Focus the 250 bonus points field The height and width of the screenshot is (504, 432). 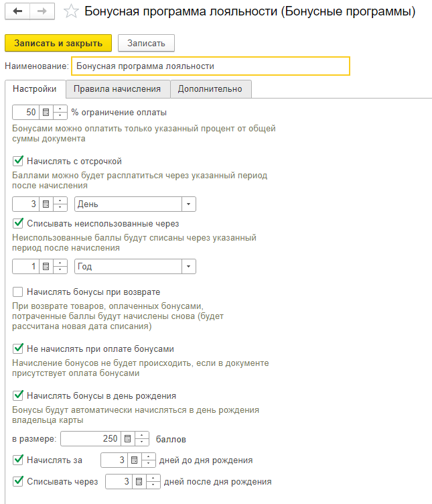90,439
